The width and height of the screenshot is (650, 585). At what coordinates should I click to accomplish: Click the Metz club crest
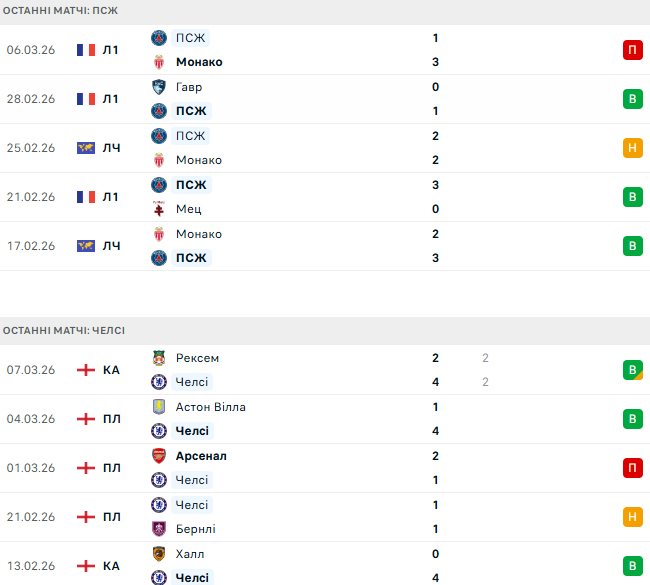(x=158, y=209)
